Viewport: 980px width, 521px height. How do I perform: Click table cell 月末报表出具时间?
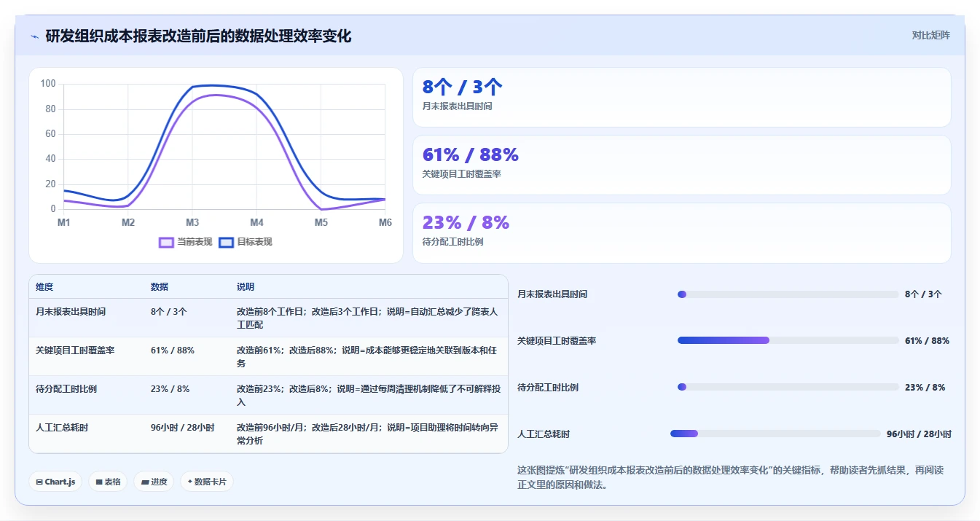point(71,312)
